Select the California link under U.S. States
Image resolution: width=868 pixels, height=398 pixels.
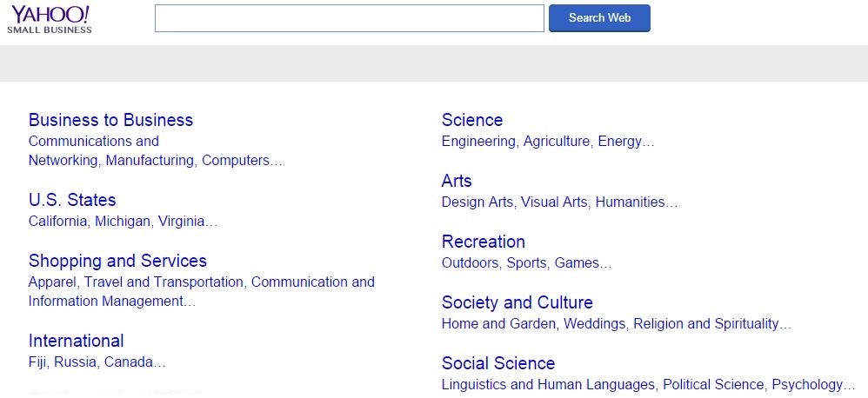tap(57, 222)
